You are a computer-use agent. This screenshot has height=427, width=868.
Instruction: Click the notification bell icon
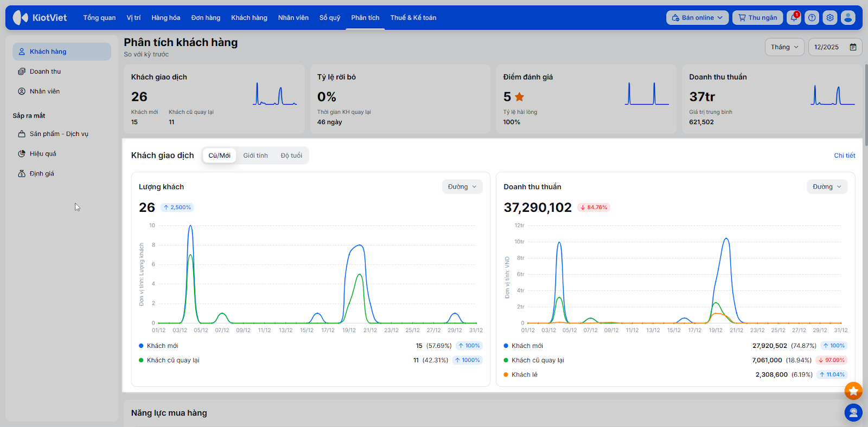pos(794,18)
